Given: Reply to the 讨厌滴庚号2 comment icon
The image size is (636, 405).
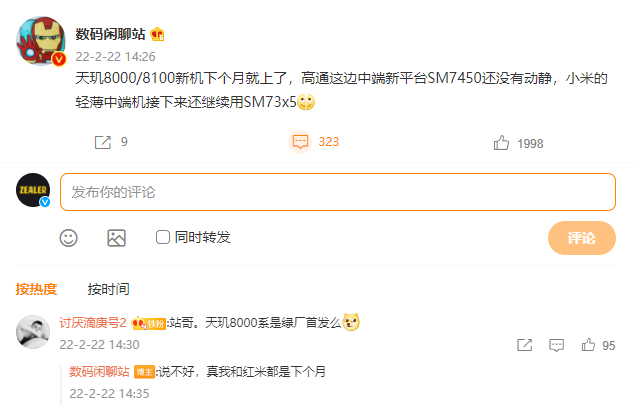Looking at the screenshot, I should click(556, 345).
